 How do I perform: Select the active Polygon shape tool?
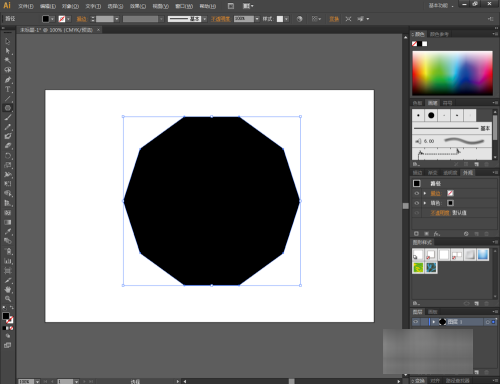coord(8,108)
